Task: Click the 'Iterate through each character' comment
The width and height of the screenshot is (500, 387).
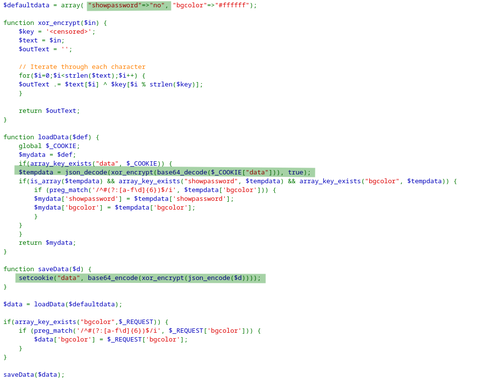Action: pos(82,67)
